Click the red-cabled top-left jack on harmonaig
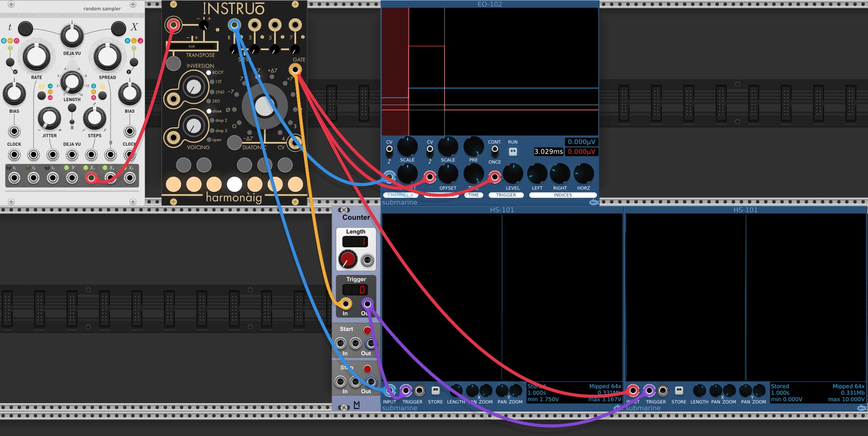 tap(173, 24)
